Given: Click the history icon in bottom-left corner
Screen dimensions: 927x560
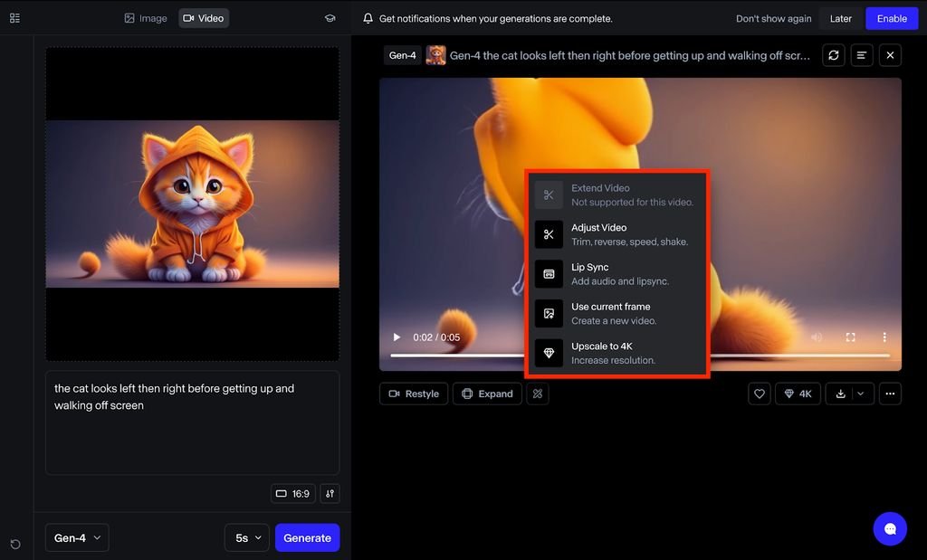Looking at the screenshot, I should [15, 544].
